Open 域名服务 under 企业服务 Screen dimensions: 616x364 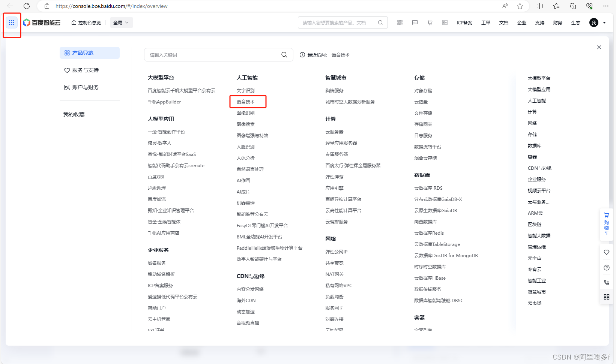point(157,263)
